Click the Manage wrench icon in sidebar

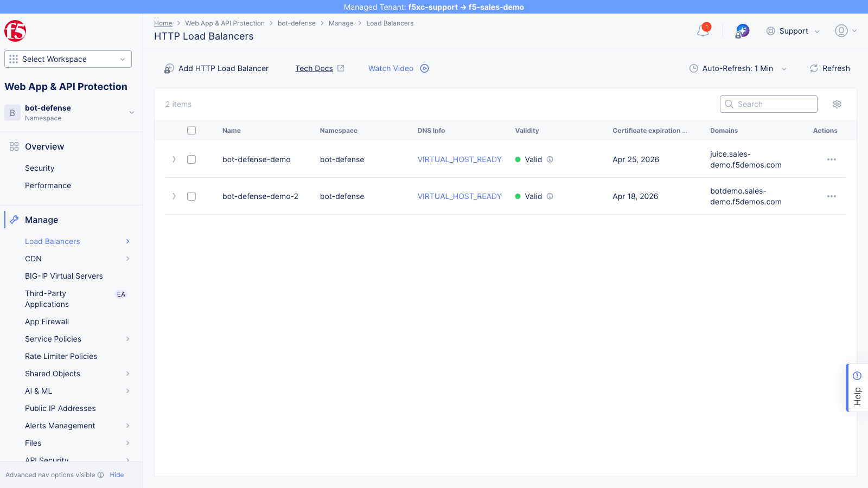(14, 219)
